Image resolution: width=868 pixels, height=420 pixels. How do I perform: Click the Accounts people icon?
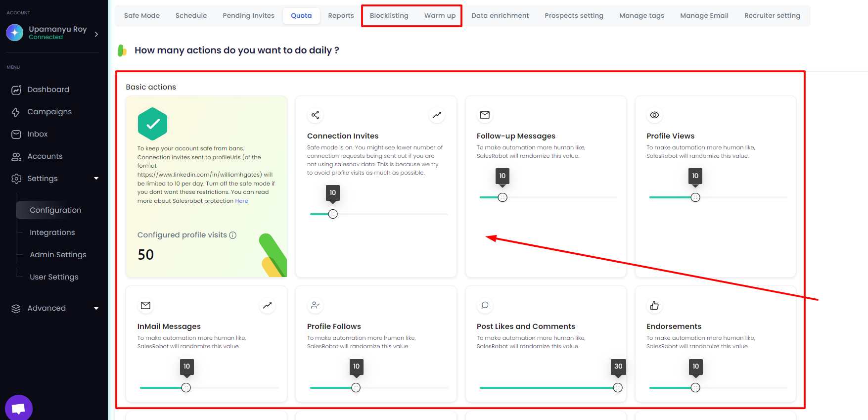click(x=16, y=156)
